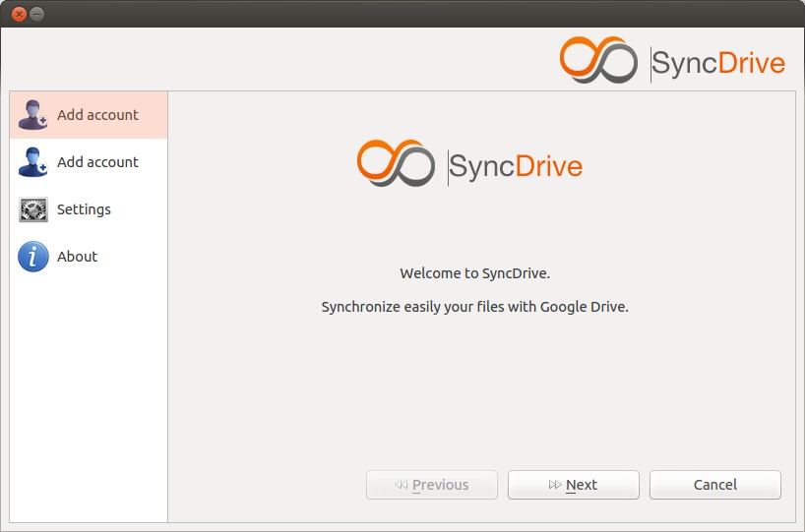
Task: Click the Cancel button
Action: (x=715, y=485)
